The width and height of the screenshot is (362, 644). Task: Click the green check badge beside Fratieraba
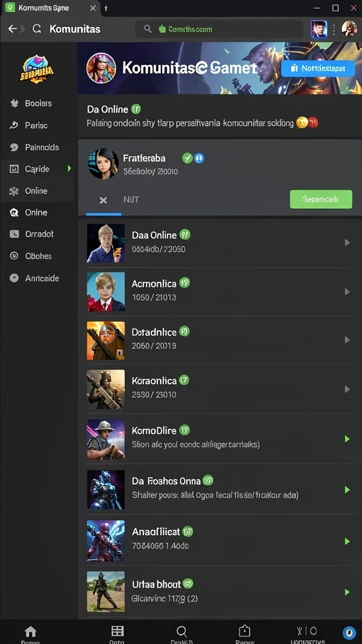point(187,158)
